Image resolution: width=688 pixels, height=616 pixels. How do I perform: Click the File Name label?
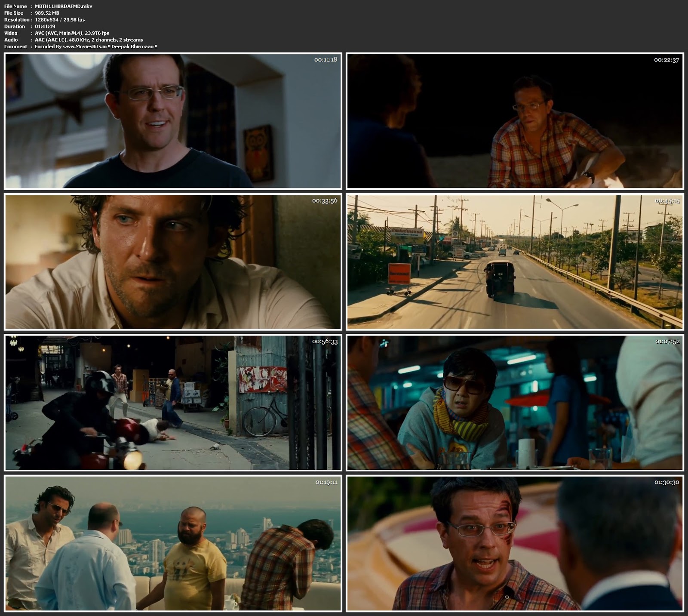point(15,6)
